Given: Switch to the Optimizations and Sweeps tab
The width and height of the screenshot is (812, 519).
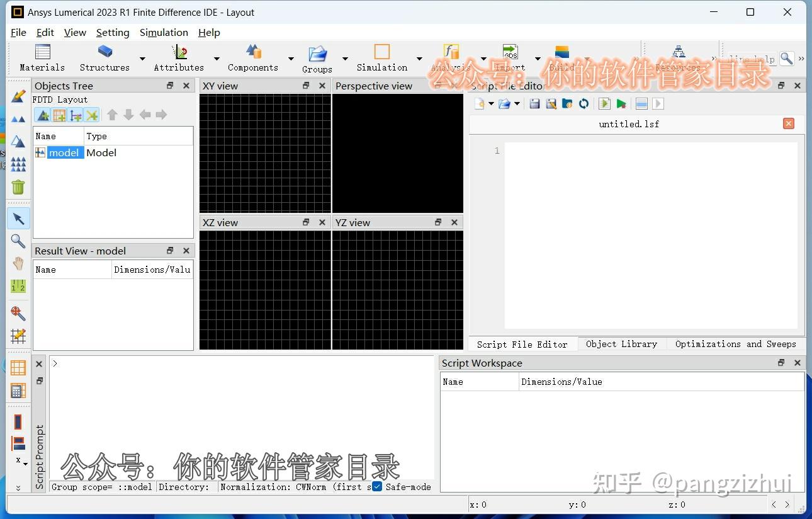Looking at the screenshot, I should click(x=735, y=344).
